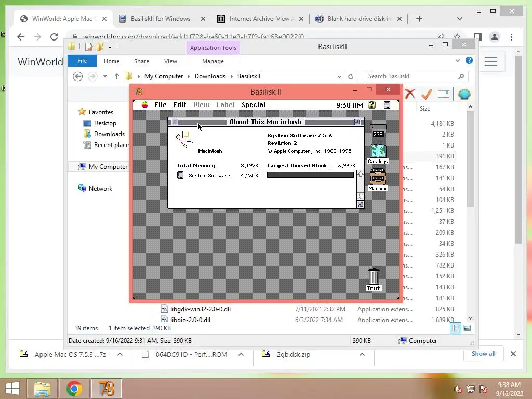This screenshot has height=399, width=532.
Task: Select Downloads in Favorites
Action: coord(109,134)
